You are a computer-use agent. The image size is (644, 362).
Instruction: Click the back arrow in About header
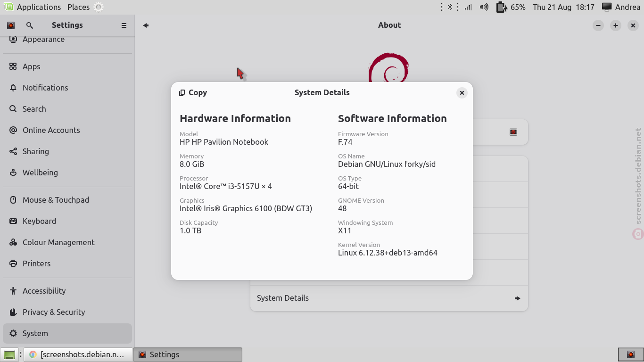[x=146, y=25]
